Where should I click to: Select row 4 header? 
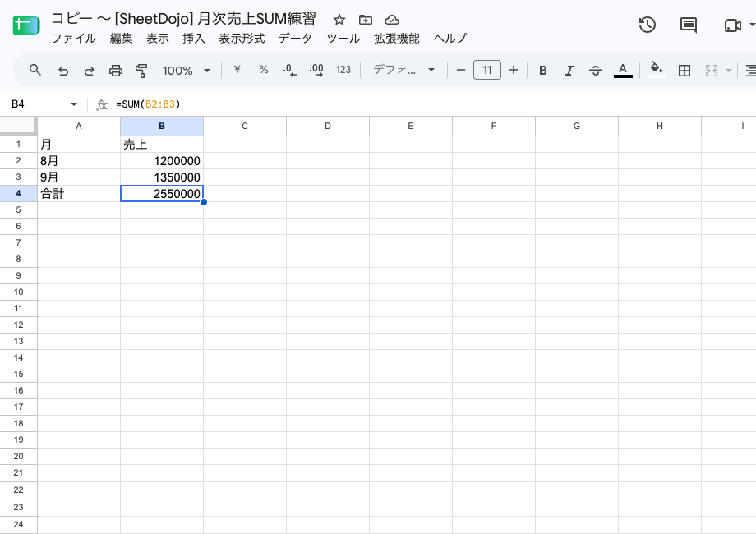[18, 193]
